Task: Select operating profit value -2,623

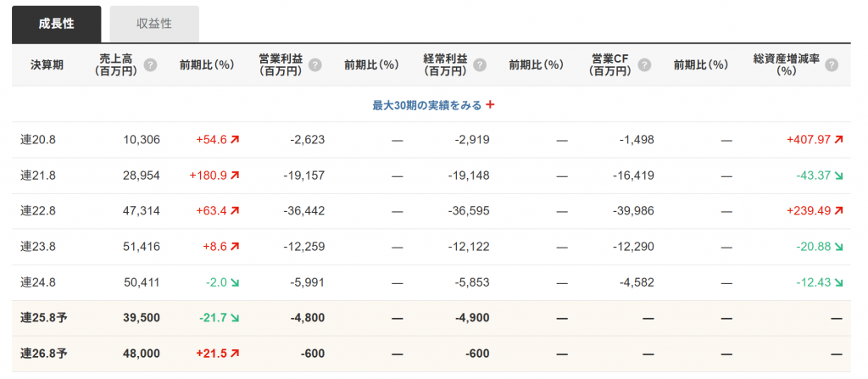Action: 307,140
